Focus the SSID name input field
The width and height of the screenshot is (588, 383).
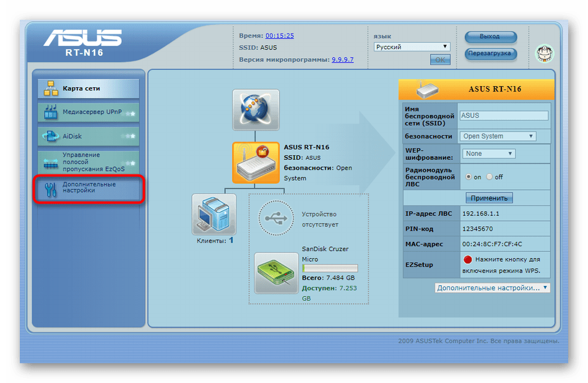tap(504, 116)
